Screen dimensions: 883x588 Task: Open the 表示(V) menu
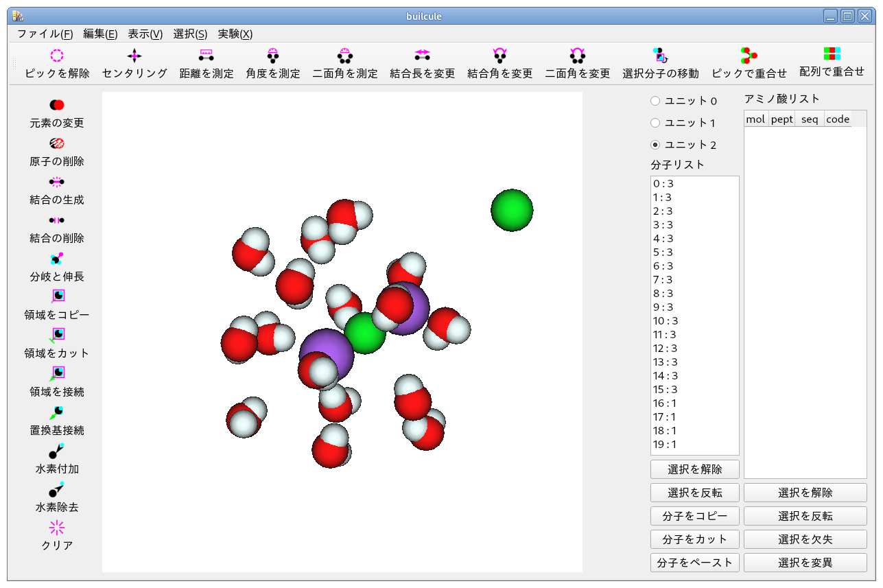pos(145,34)
